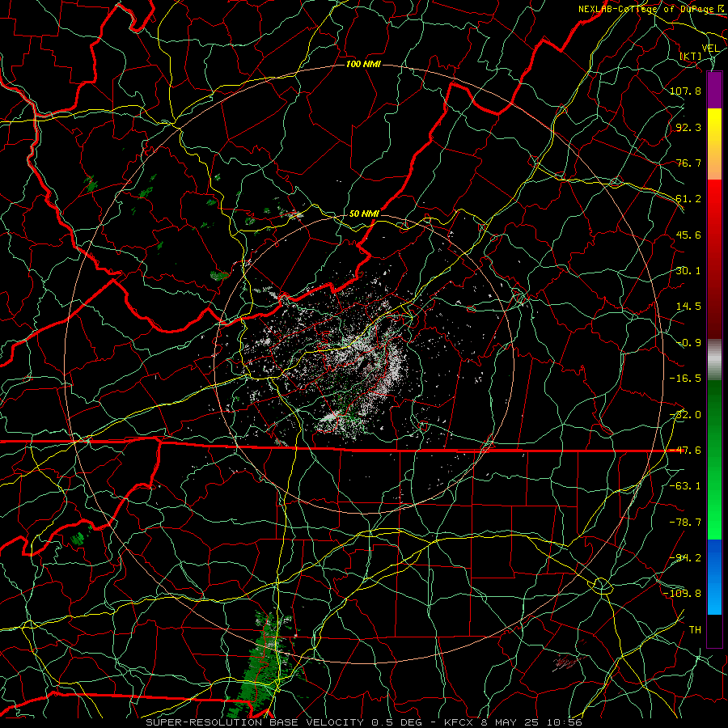Click the 61.2 velocity scale value
This screenshot has height=728, width=728.
coord(688,199)
